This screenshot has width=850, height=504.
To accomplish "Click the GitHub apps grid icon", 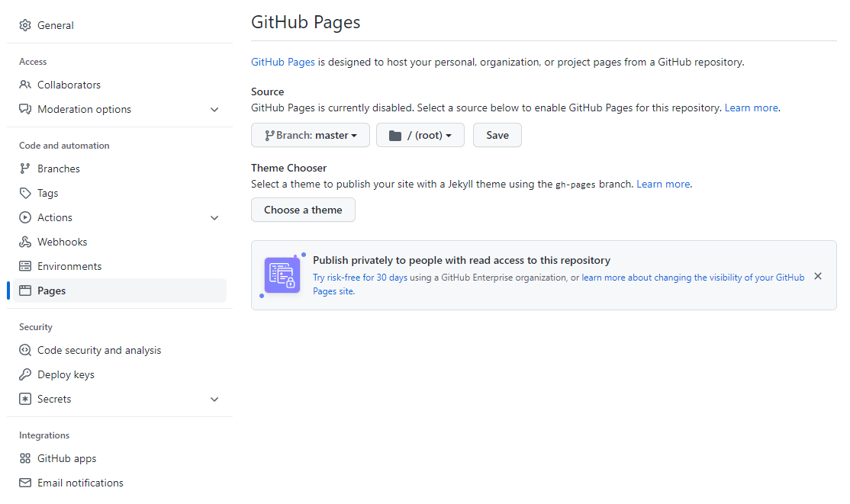I will [25, 458].
